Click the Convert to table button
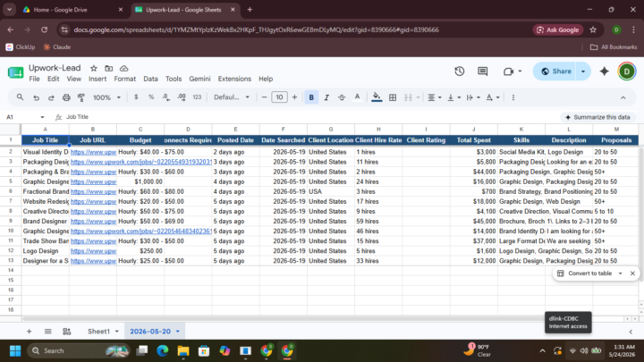 [x=589, y=274]
